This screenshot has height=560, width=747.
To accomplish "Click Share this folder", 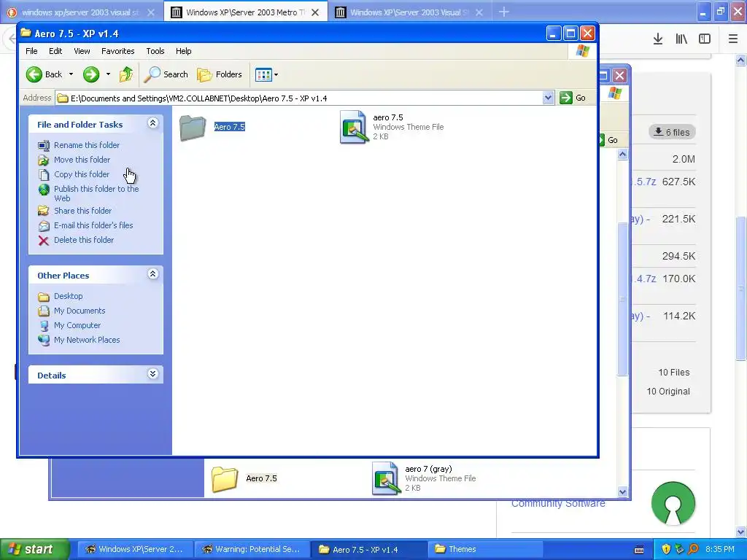I will point(82,211).
